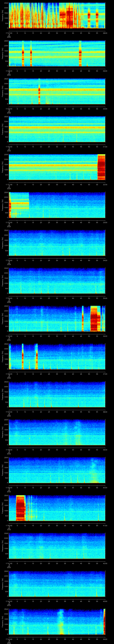The width and height of the screenshot is (114, 644).
Task: Click the "17:42:00" time axis label
Action: (x=9, y=601)
